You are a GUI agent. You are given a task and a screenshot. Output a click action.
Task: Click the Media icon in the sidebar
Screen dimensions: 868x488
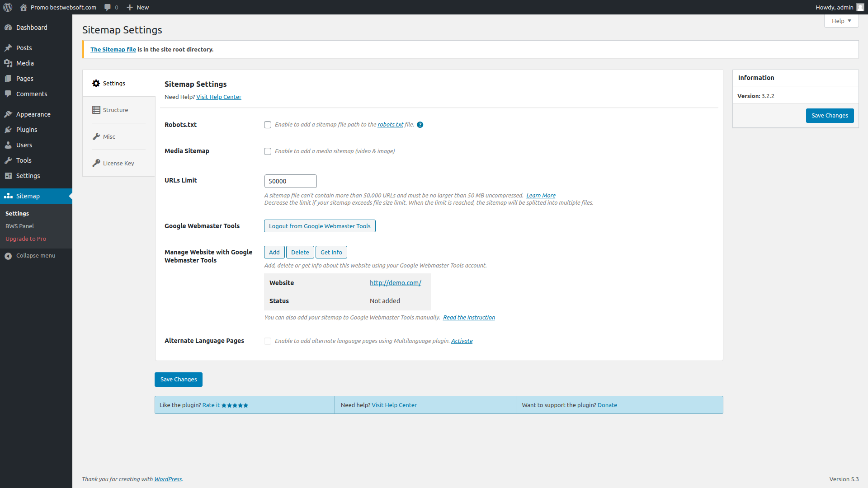point(8,63)
